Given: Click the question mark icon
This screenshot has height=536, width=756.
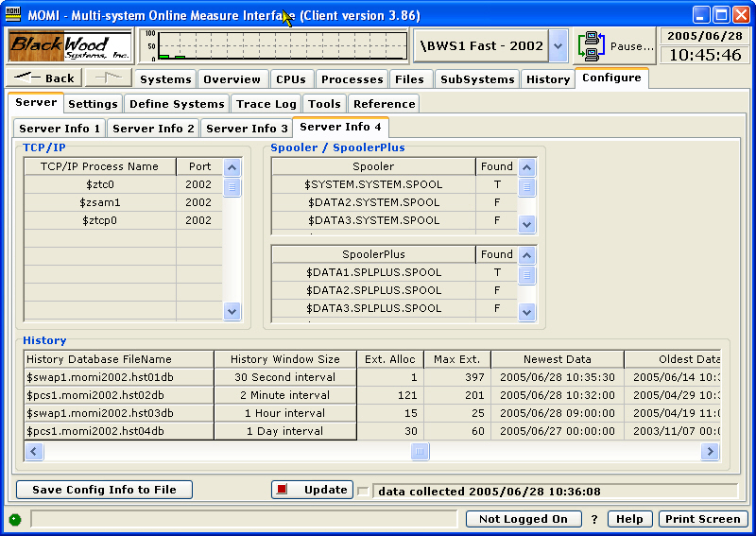Looking at the screenshot, I should coord(594,520).
